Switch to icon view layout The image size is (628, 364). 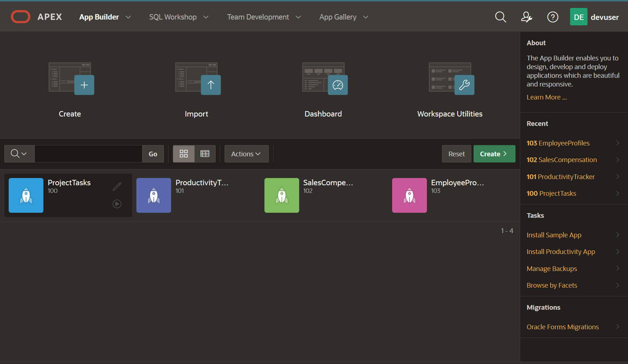click(x=183, y=153)
